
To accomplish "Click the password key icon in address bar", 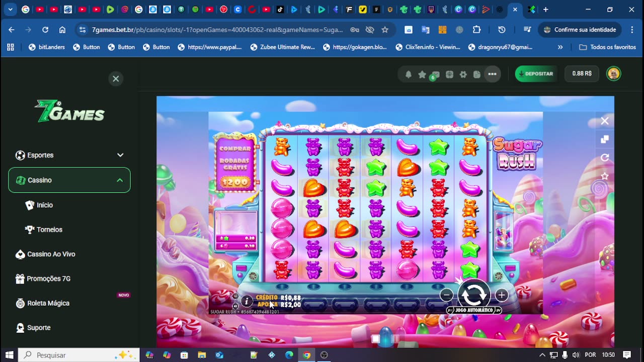I will point(355,30).
